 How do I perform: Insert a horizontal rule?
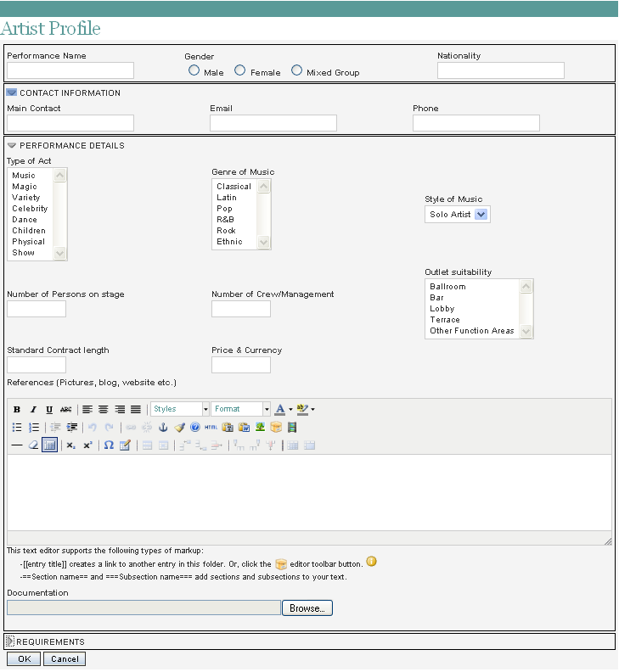17,445
